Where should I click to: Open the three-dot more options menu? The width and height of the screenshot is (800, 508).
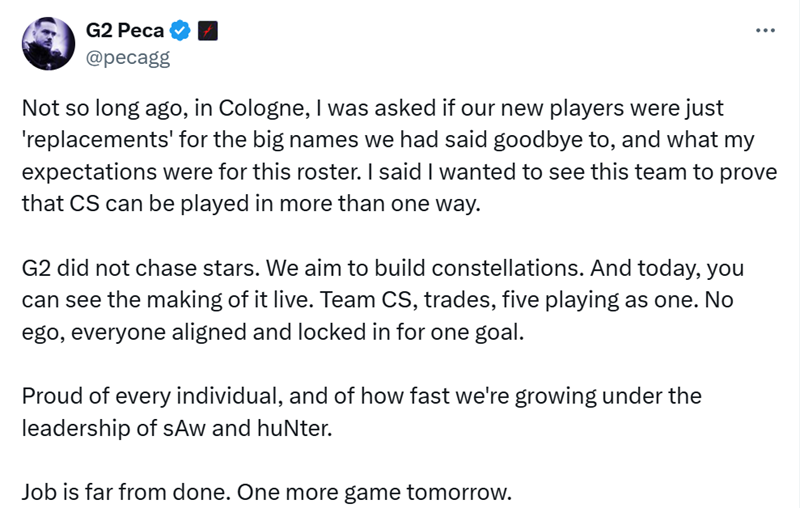(x=765, y=31)
